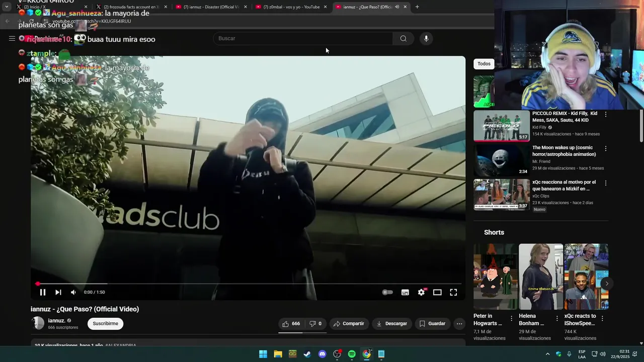644x362 pixels.
Task: Click the page scrollbar thumb
Action: click(x=641, y=126)
